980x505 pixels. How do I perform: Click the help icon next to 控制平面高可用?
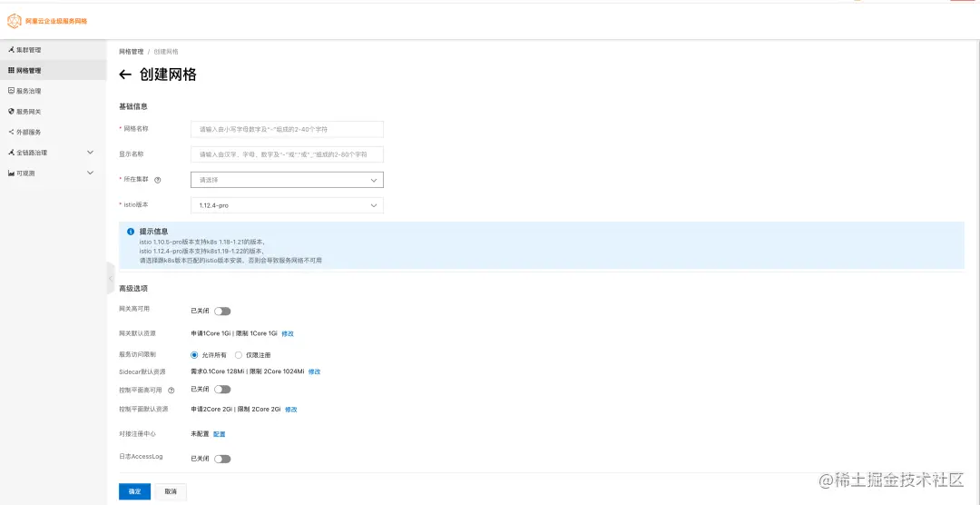click(171, 390)
